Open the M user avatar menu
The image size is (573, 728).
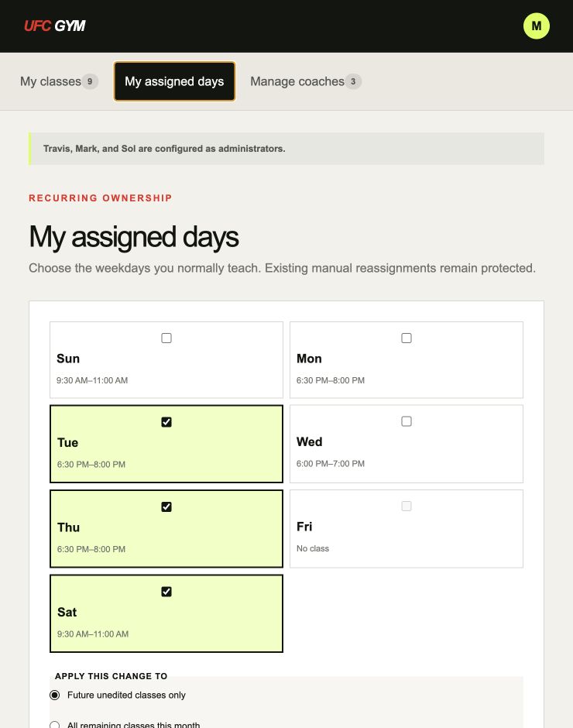pyautogui.click(x=537, y=26)
